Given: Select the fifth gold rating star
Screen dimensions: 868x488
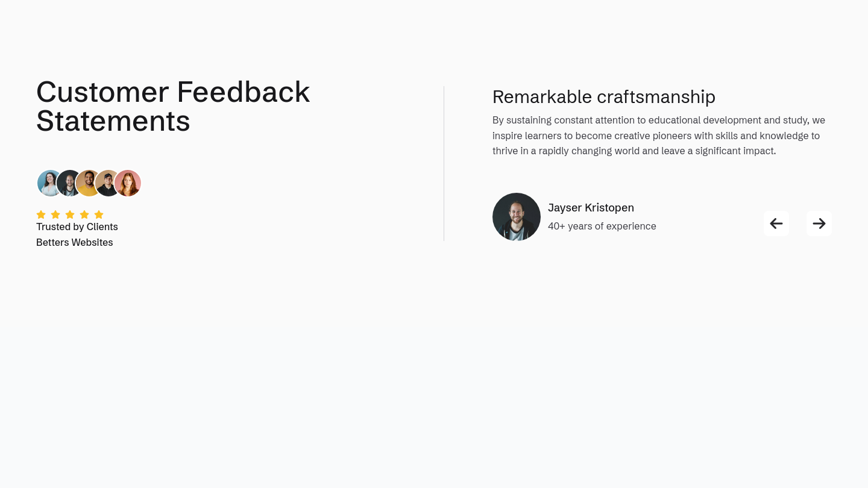Looking at the screenshot, I should 99,214.
